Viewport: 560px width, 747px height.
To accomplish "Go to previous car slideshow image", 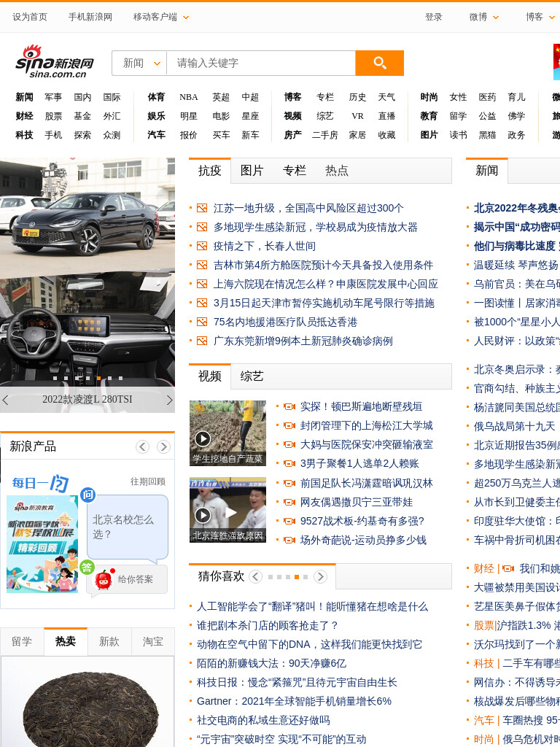I will pos(5,400).
